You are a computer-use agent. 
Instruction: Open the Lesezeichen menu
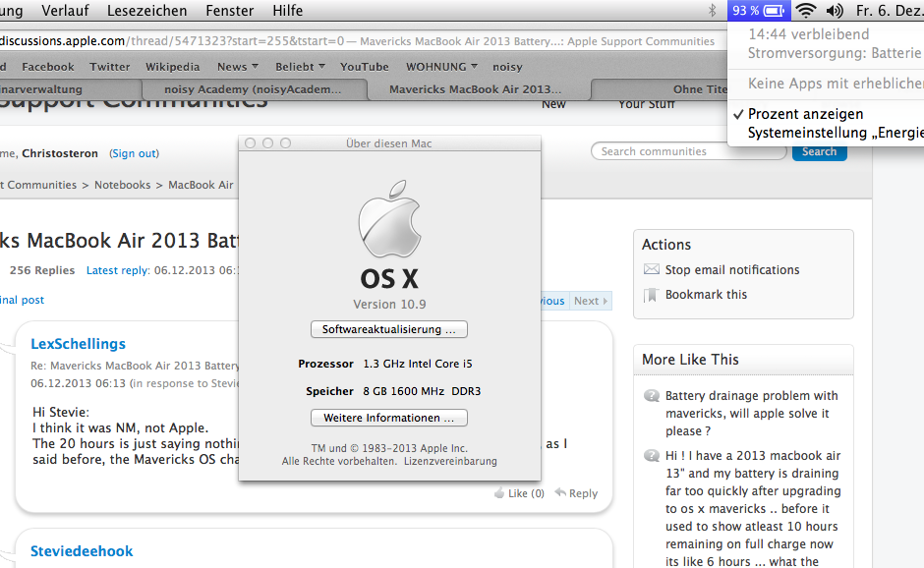click(x=146, y=11)
